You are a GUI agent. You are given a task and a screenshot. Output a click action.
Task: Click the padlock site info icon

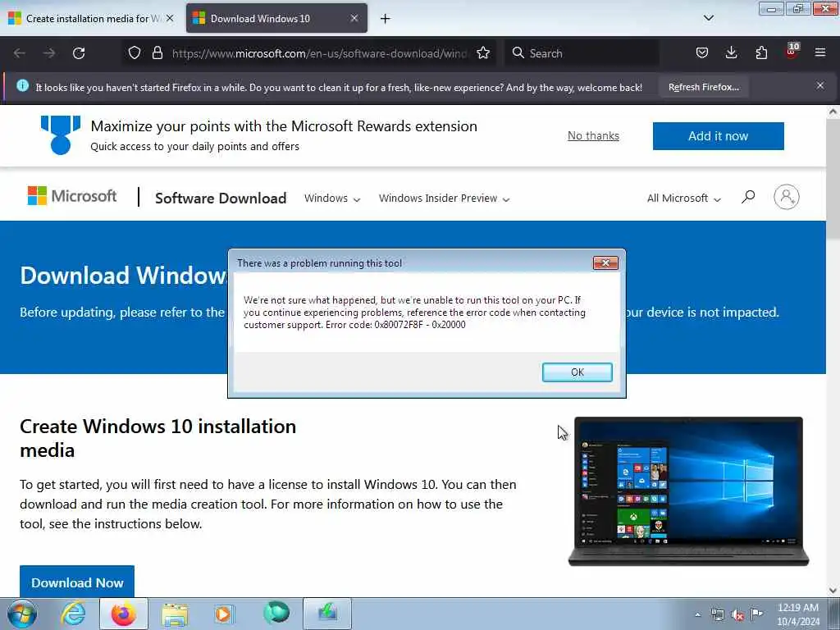click(157, 53)
